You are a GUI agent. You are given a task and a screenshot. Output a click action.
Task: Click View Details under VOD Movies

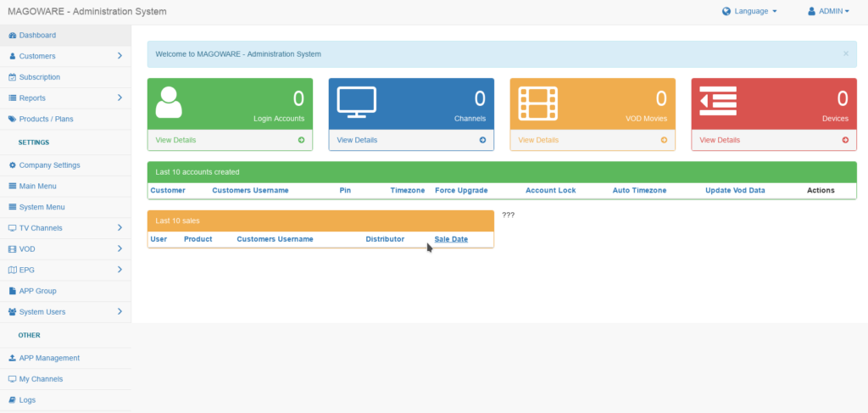538,140
